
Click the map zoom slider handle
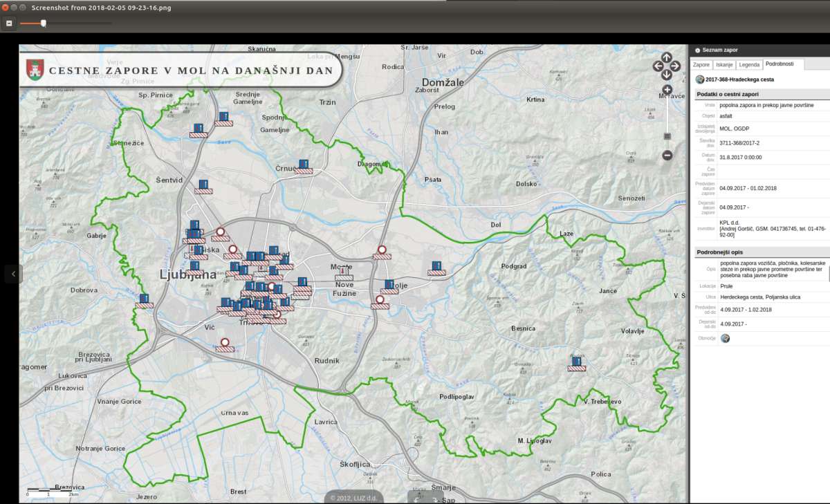[667, 136]
